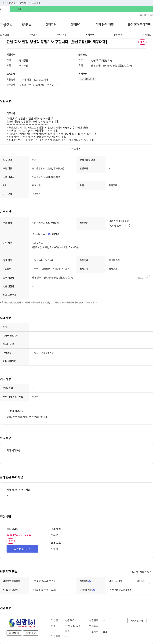Jump to 근무조건 section tab
The height and width of the screenshot is (644, 153).
pyautogui.click(x=33, y=35)
